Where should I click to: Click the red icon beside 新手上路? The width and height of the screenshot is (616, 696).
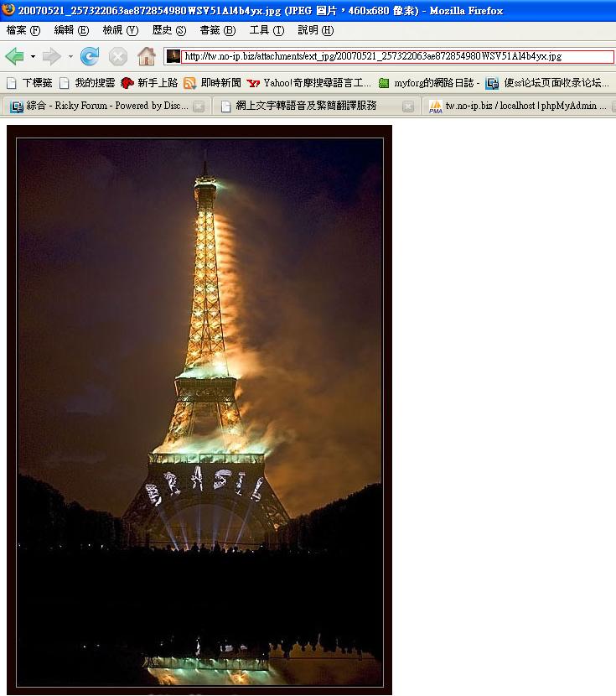[x=127, y=83]
